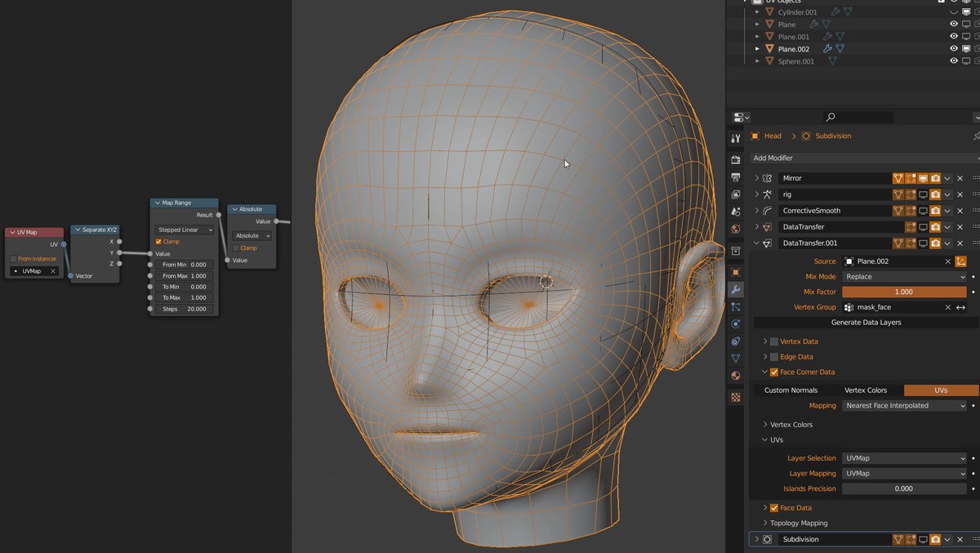Open the Tool properties tab icon
This screenshot has height=553, width=980.
[736, 139]
